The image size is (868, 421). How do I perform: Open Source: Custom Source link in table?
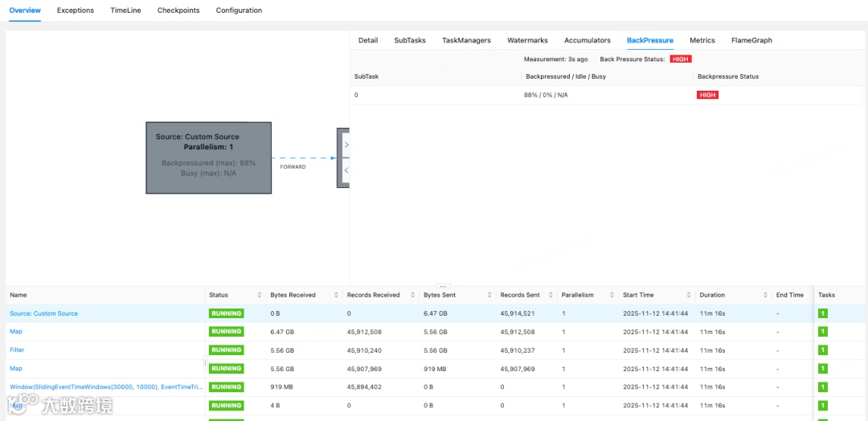(43, 313)
